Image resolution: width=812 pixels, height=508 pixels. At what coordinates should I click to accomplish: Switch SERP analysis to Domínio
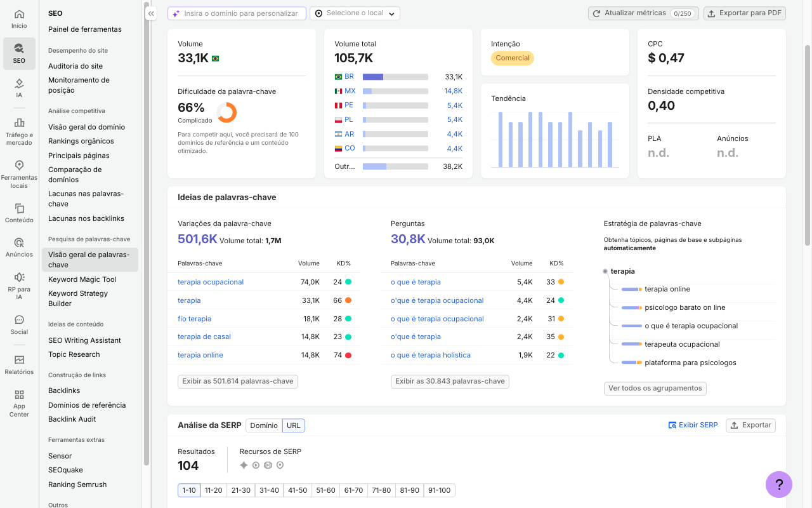264,425
